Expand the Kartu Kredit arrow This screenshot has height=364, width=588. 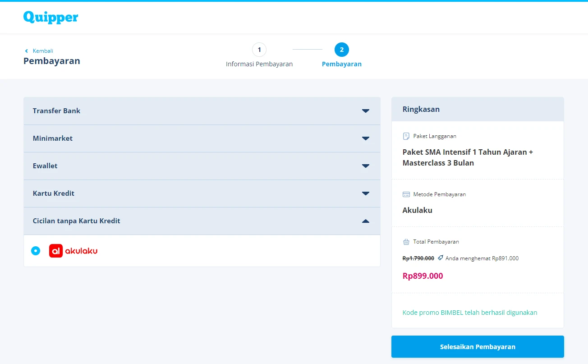pyautogui.click(x=365, y=194)
